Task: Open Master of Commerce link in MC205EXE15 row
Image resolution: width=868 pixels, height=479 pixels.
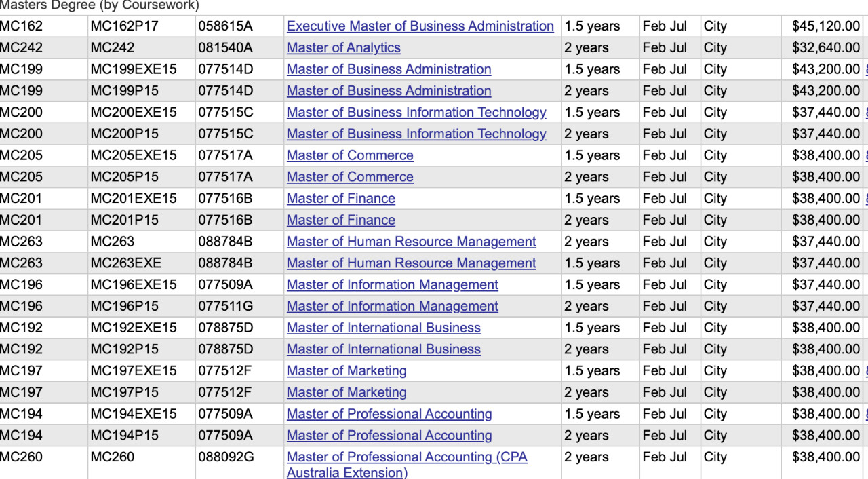Action: pos(350,155)
